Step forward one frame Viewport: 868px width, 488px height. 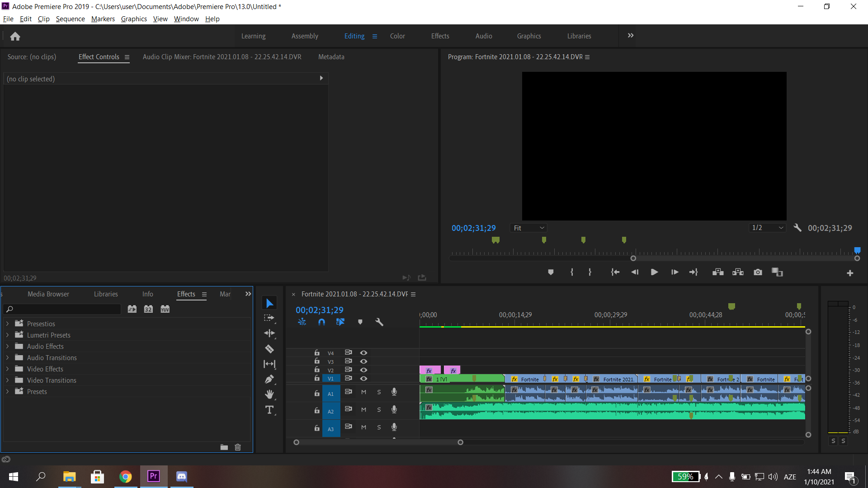click(675, 272)
